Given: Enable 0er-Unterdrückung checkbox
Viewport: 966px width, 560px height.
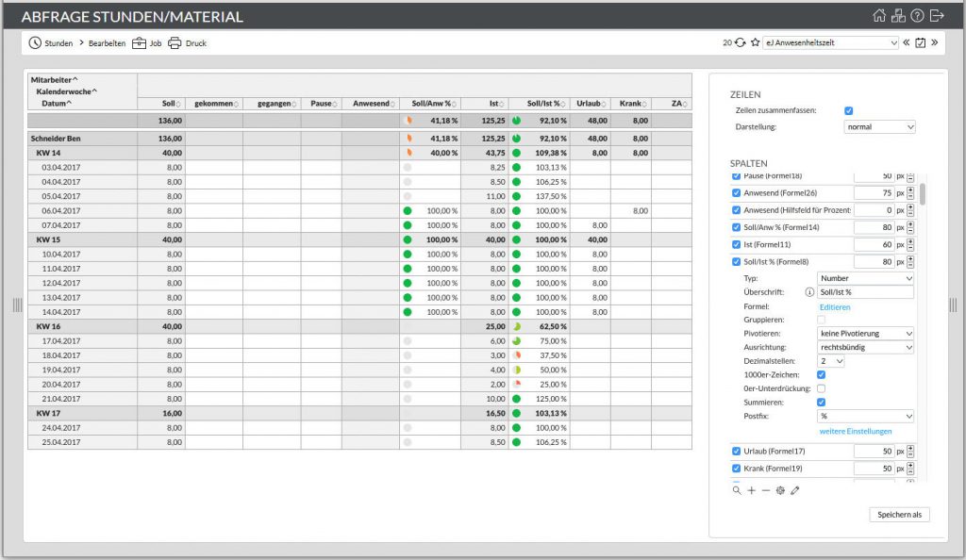Looking at the screenshot, I should [x=822, y=388].
